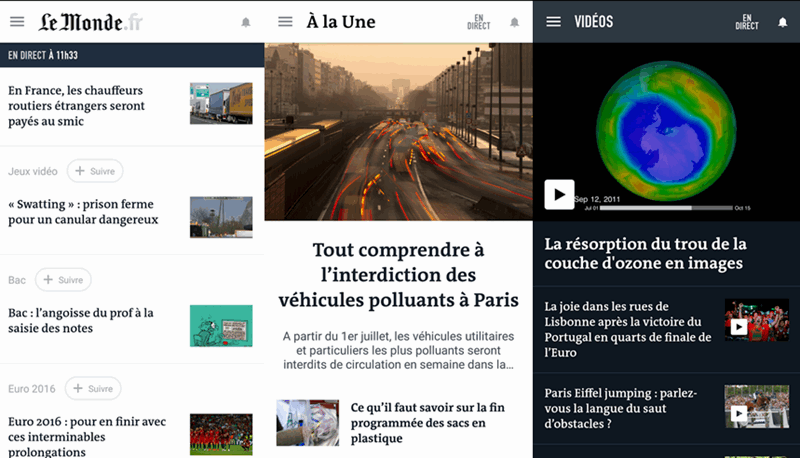
Task: Tap notification bell in À la Une header
Action: tap(514, 22)
